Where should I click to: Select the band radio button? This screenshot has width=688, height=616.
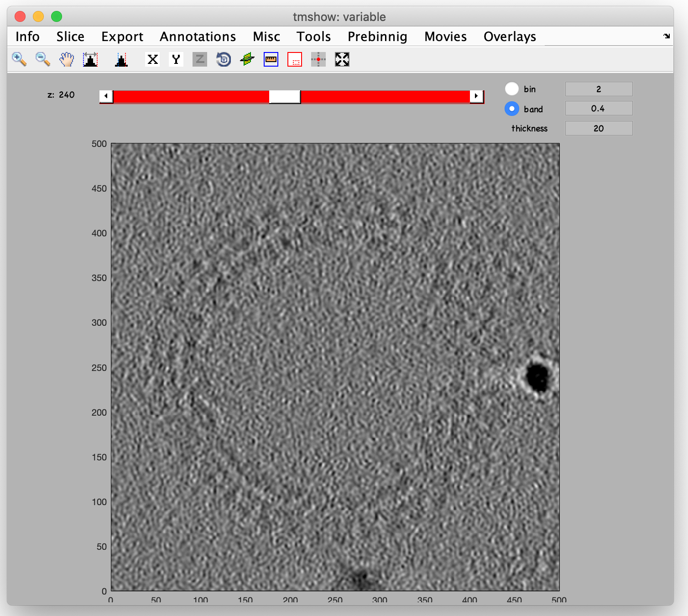click(512, 109)
